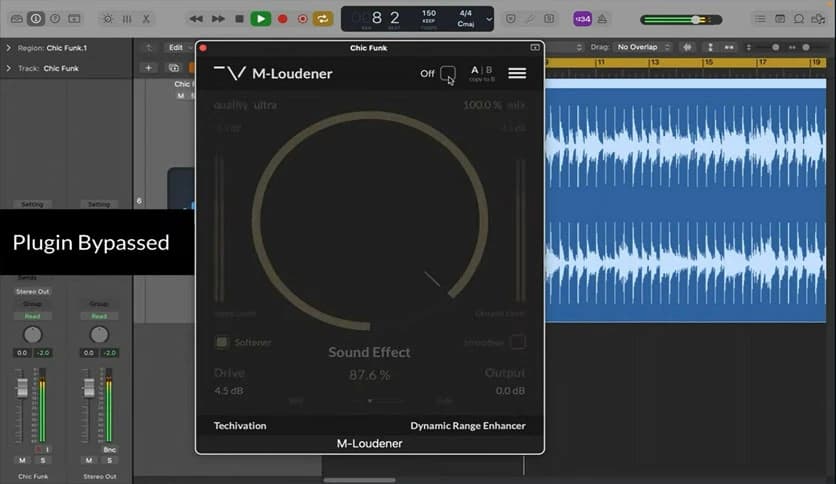
Task: Click the green Play button
Action: click(x=261, y=19)
